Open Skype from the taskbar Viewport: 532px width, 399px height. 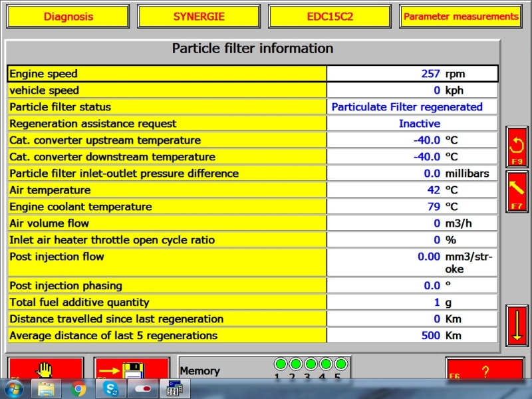point(111,389)
